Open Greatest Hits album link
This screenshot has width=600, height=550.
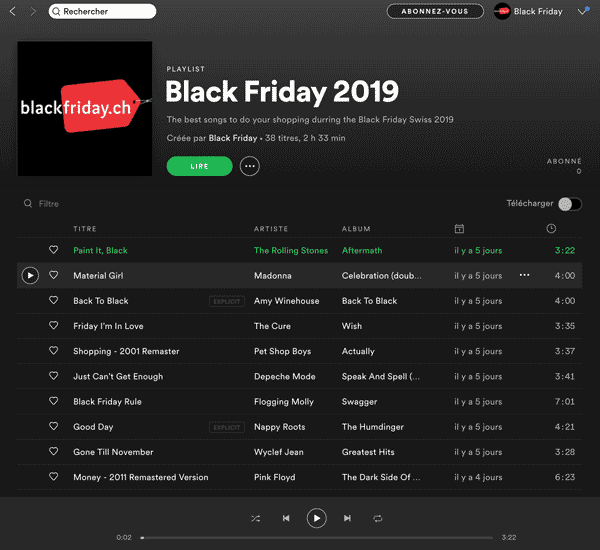[x=368, y=452]
